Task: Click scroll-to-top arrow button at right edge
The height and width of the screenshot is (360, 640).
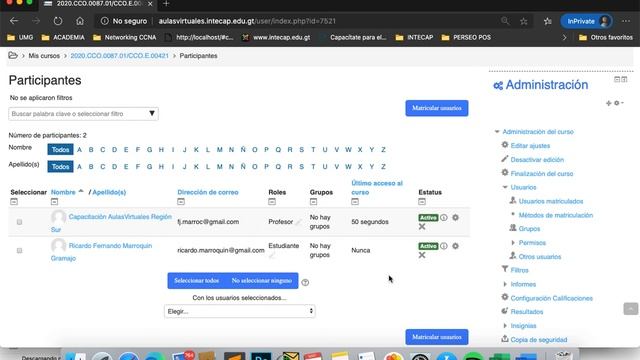Action: tap(630, 309)
